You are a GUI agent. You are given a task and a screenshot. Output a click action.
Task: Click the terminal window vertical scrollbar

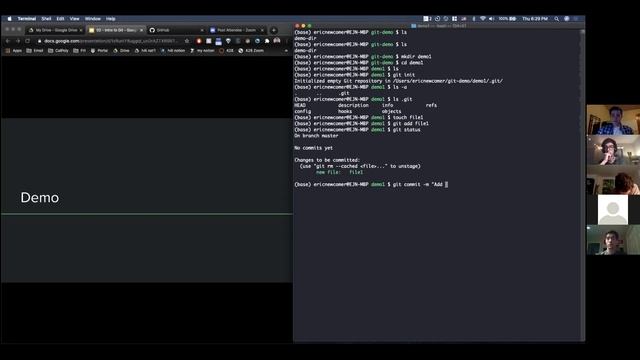[x=582, y=184]
